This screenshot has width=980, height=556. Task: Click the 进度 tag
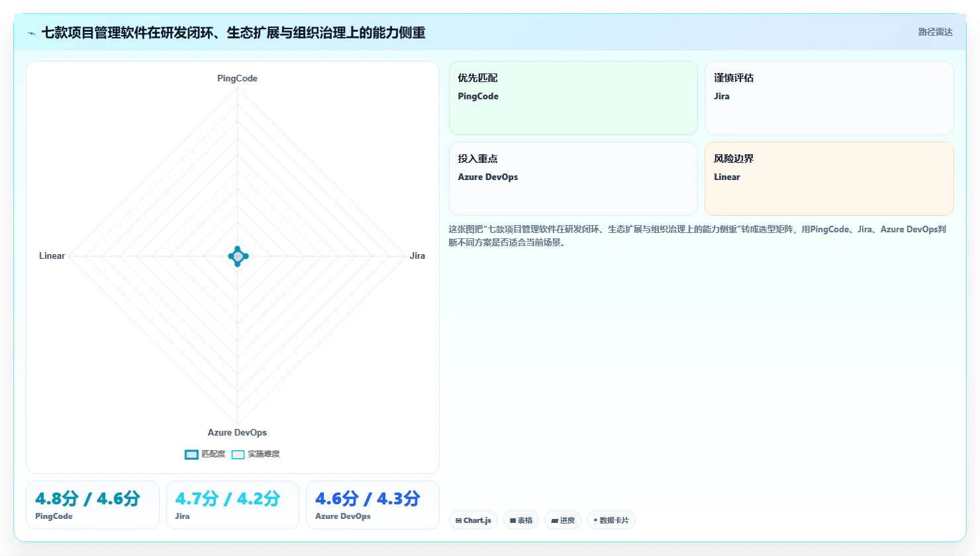point(563,520)
